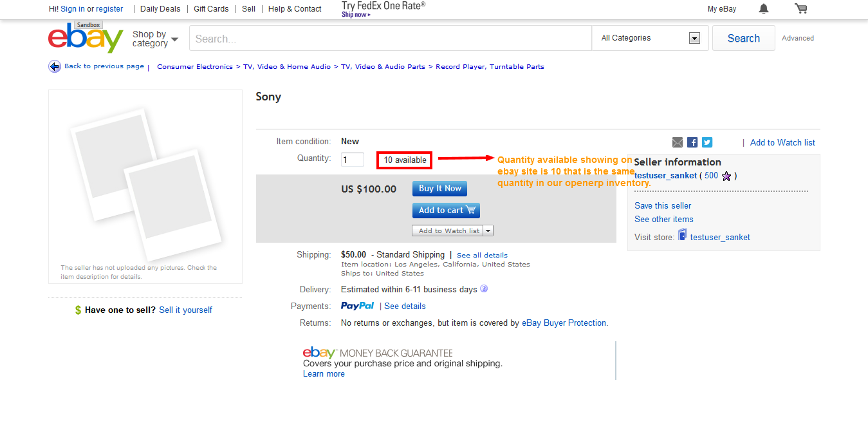Click the back arrow icon
Image resolution: width=868 pixels, height=423 pixels.
click(55, 66)
